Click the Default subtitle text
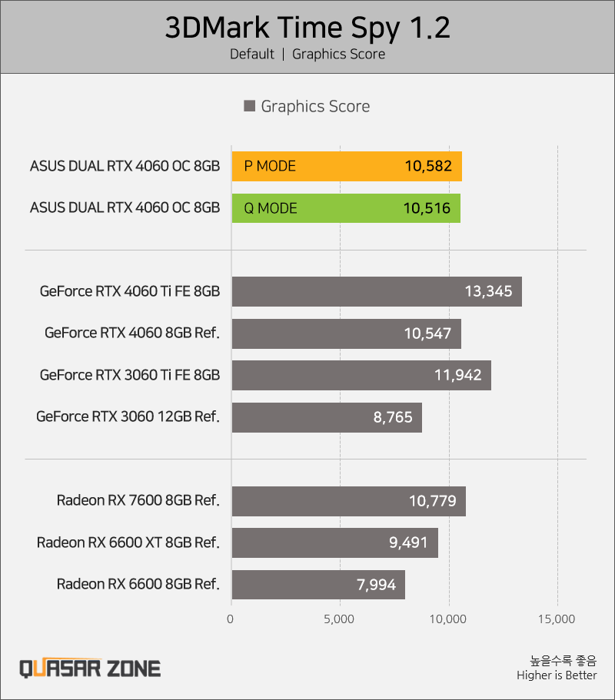 pyautogui.click(x=252, y=54)
